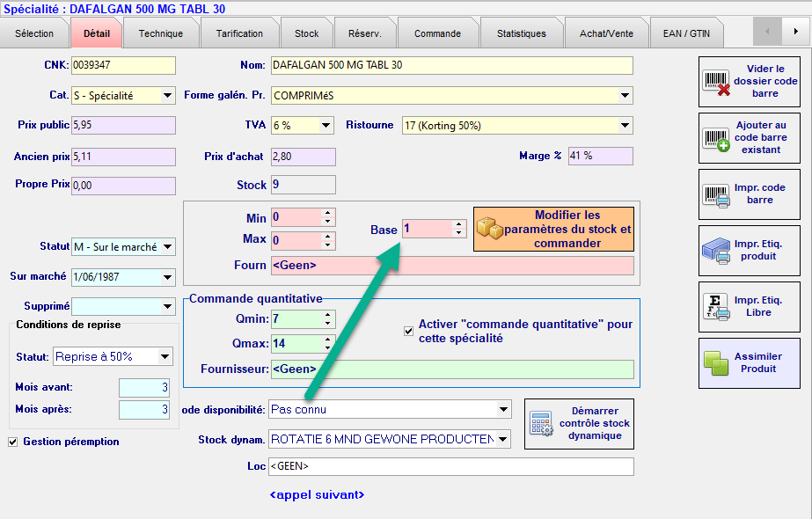Click the Prix public input field
Image resolution: width=812 pixels, height=519 pixels.
click(x=123, y=126)
